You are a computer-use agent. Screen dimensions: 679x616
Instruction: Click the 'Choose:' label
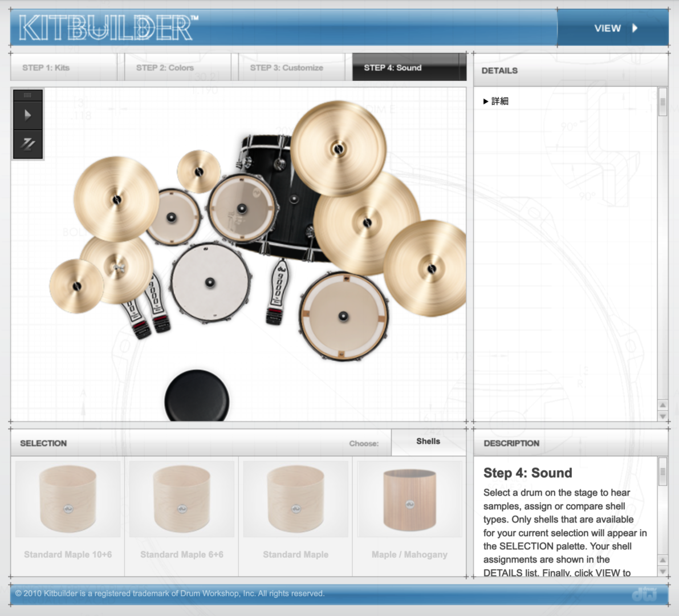[364, 444]
